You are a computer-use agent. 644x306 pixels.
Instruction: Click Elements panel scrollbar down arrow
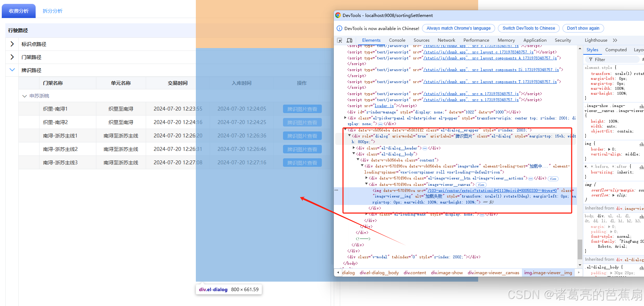click(580, 265)
